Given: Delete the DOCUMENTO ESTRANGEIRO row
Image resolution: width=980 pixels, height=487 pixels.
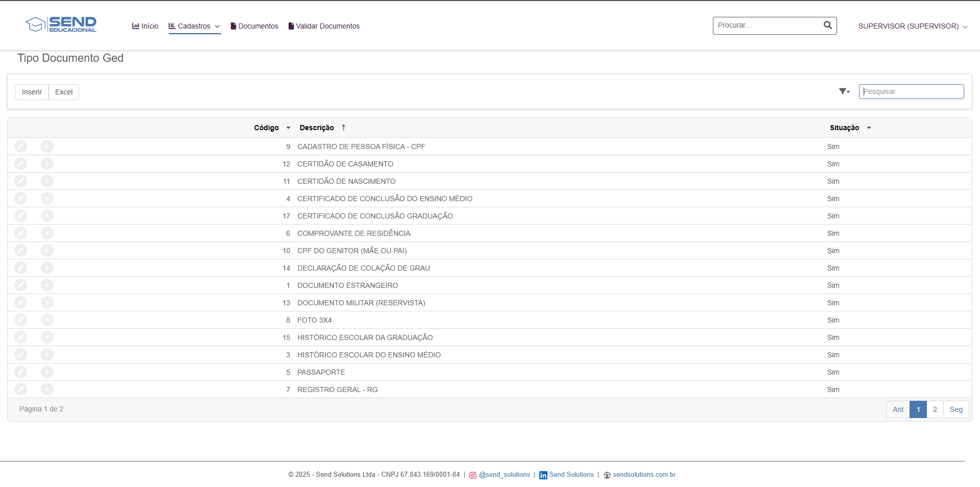Looking at the screenshot, I should click(x=47, y=285).
